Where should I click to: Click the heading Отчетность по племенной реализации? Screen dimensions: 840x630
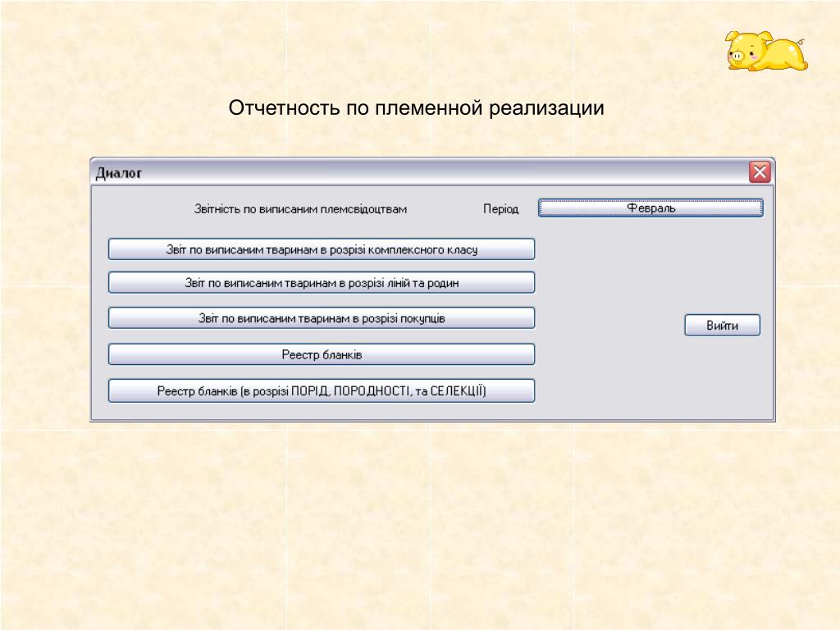coord(416,108)
